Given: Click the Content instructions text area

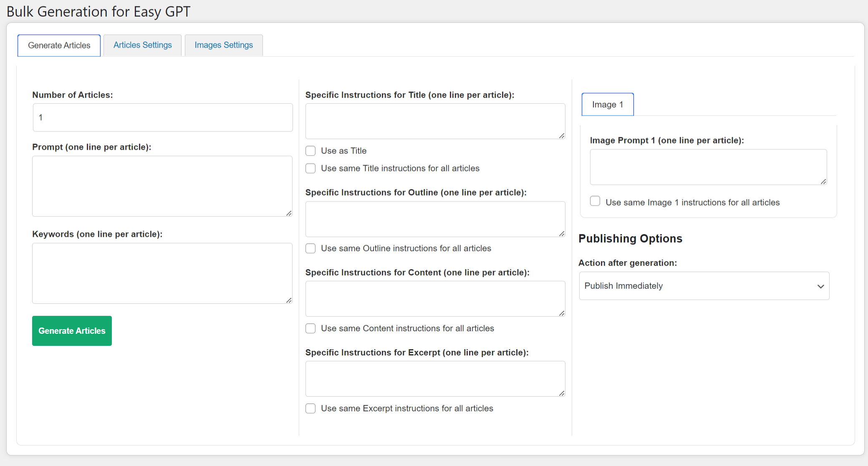Looking at the screenshot, I should (435, 299).
